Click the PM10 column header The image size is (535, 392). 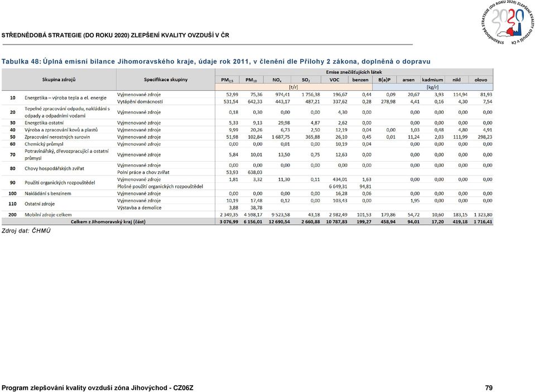click(251, 80)
